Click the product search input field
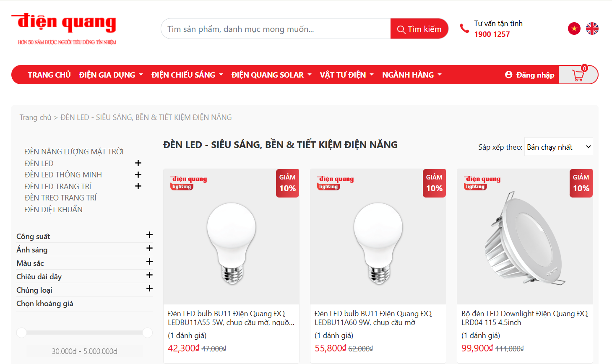The height and width of the screenshot is (364, 612). [x=276, y=29]
